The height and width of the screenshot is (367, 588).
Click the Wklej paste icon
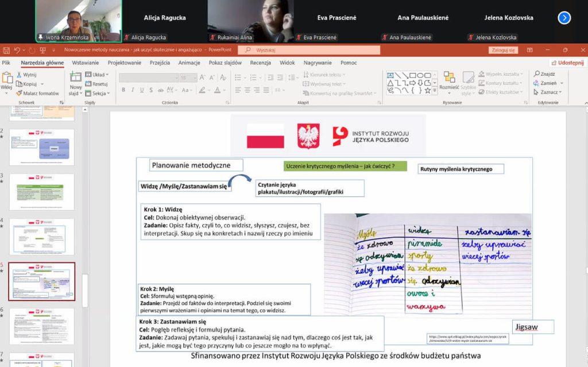click(x=6, y=78)
